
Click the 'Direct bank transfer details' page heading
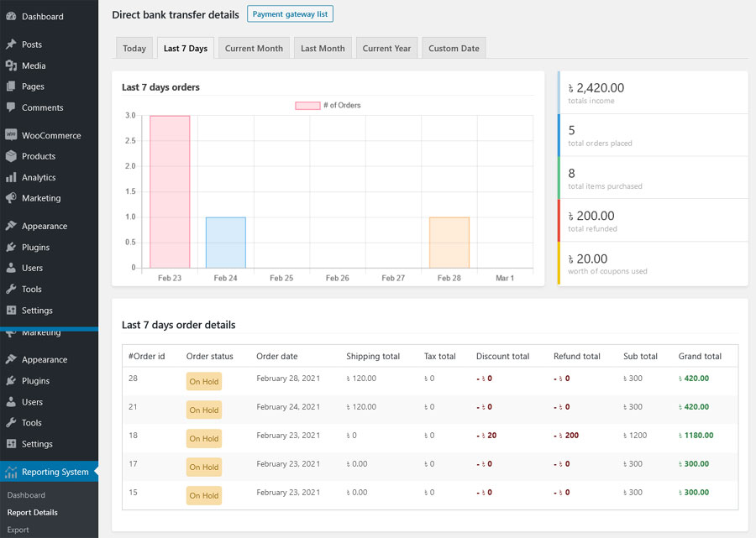pyautogui.click(x=176, y=14)
